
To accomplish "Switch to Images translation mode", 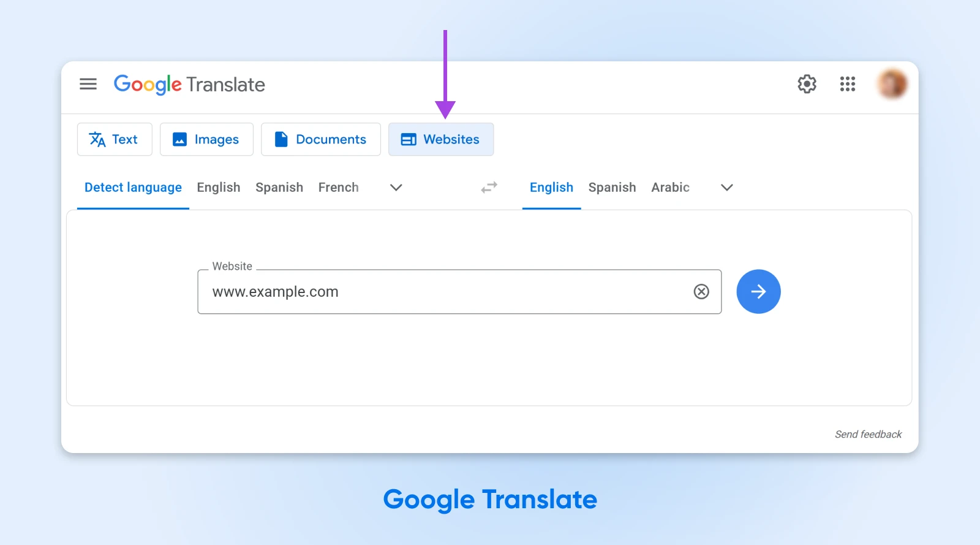I will point(206,140).
